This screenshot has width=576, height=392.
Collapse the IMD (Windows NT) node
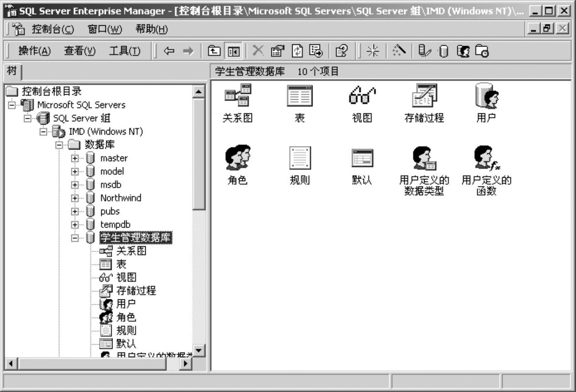pyautogui.click(x=44, y=132)
